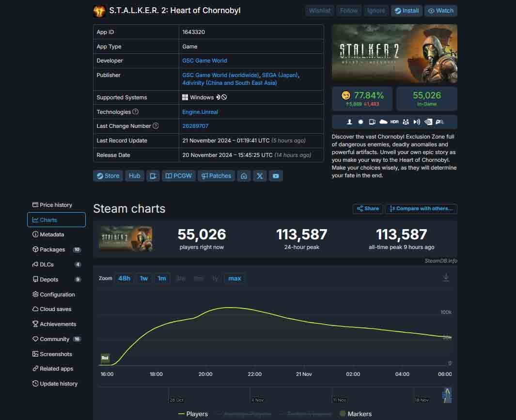Click the family sharing people icon
516x420 pixels.
pyautogui.click(x=406, y=122)
